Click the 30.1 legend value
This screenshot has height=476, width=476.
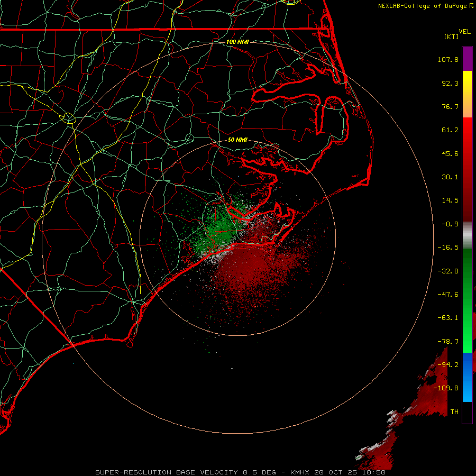(x=450, y=177)
